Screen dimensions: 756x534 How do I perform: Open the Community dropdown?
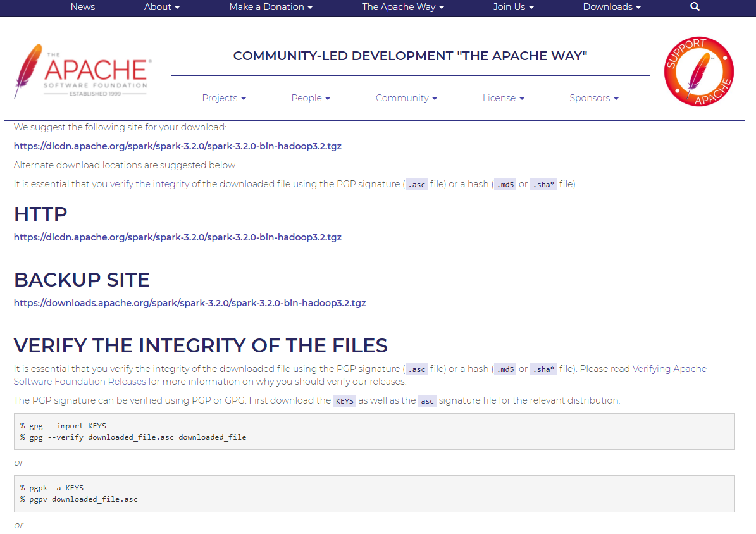click(406, 98)
